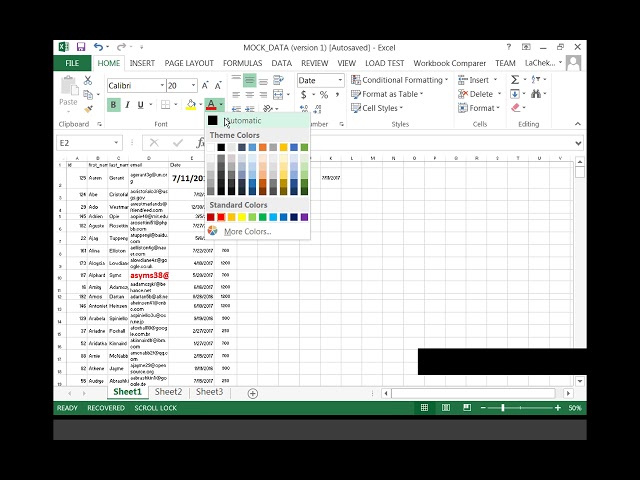Pick the yellow standard color swatch
Image resolution: width=640 pixels, height=480 pixels.
click(242, 217)
